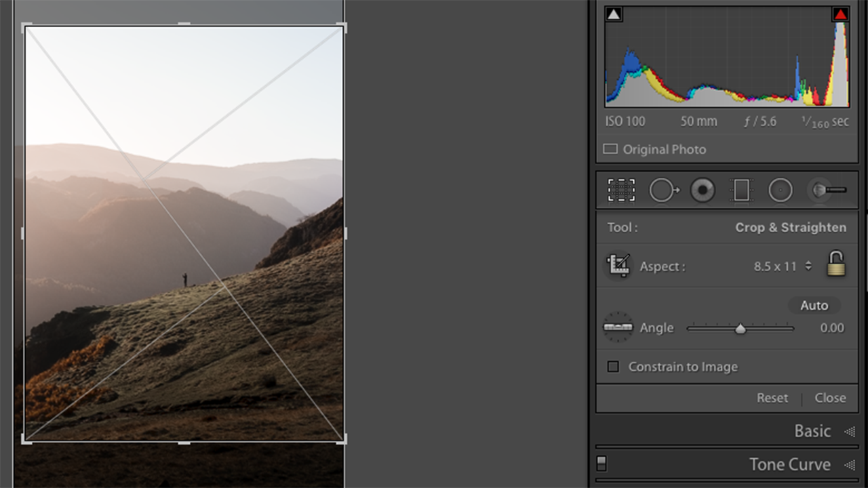Image resolution: width=868 pixels, height=488 pixels.
Task: Open the Aspect 8.5 x 11 dropdown
Action: 783,266
